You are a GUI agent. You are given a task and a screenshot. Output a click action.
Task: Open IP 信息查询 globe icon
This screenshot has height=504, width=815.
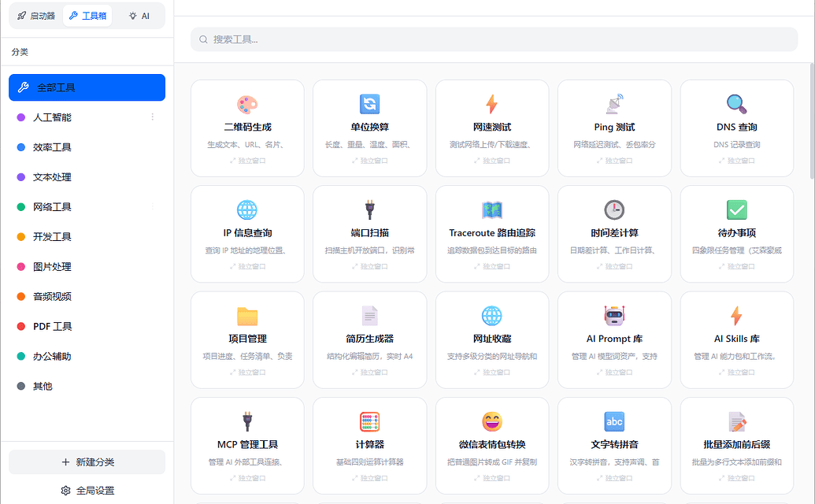tap(247, 210)
